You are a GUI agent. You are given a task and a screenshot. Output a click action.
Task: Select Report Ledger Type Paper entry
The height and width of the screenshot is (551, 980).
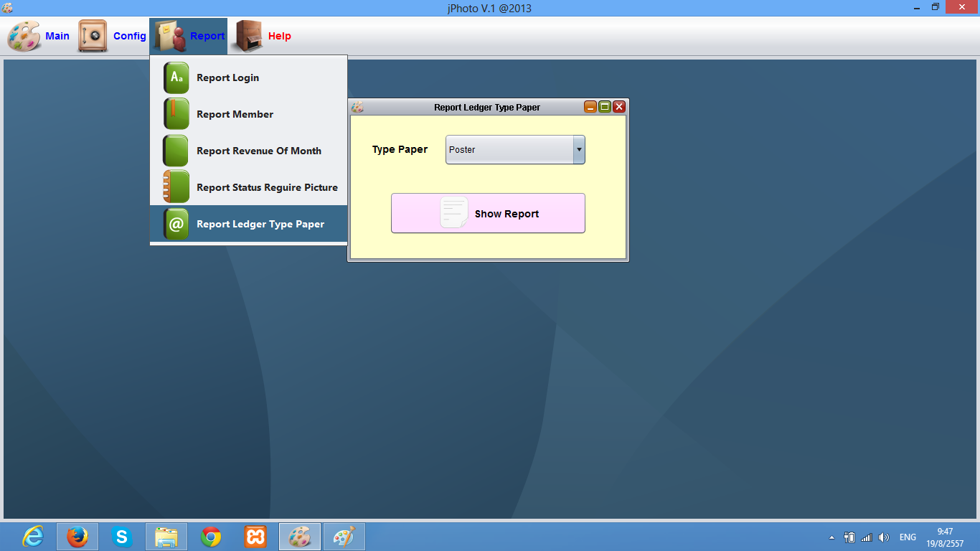pos(248,224)
